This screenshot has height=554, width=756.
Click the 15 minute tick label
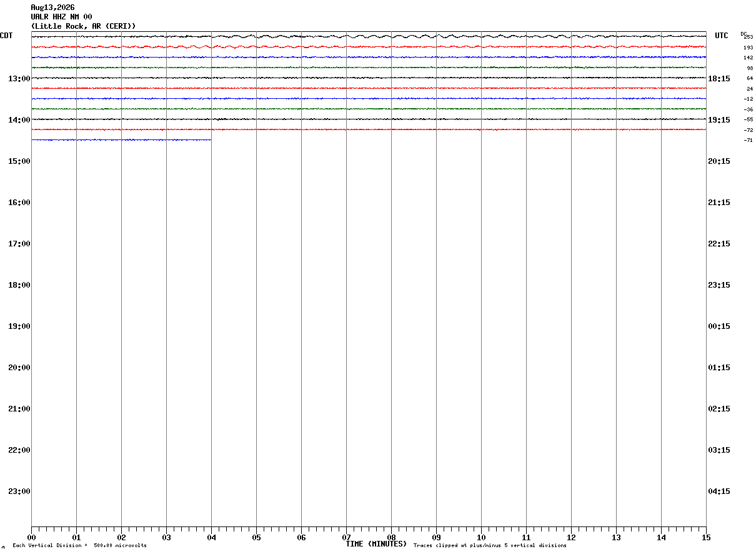[x=706, y=538]
